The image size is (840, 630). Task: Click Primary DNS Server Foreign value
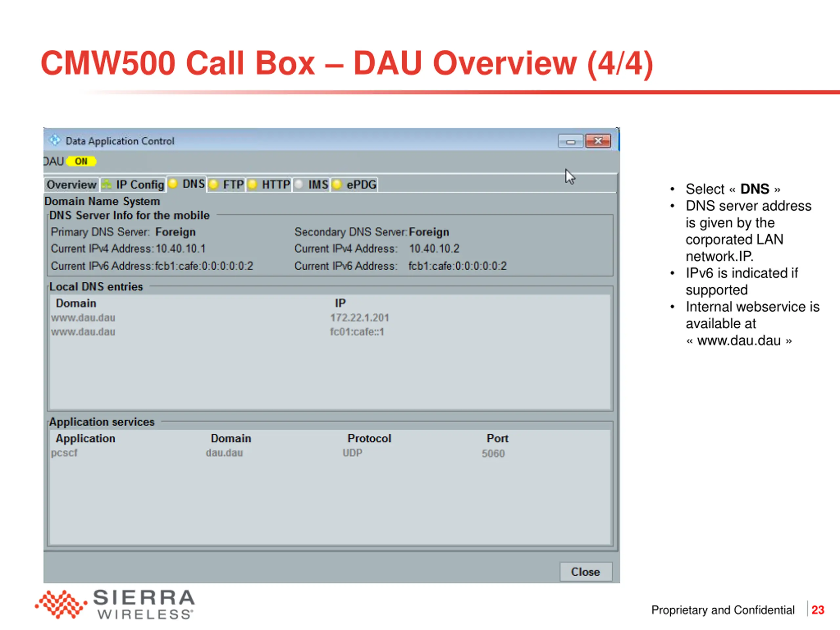pos(176,232)
